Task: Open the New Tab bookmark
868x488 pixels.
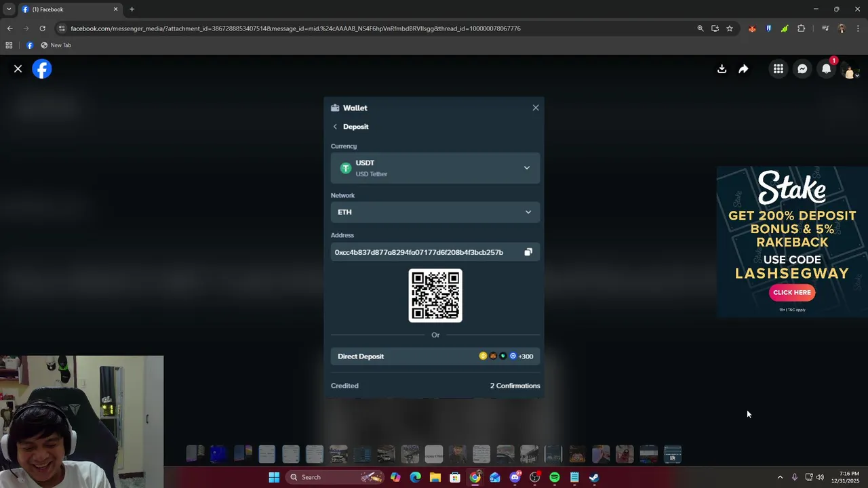Action: (56, 45)
